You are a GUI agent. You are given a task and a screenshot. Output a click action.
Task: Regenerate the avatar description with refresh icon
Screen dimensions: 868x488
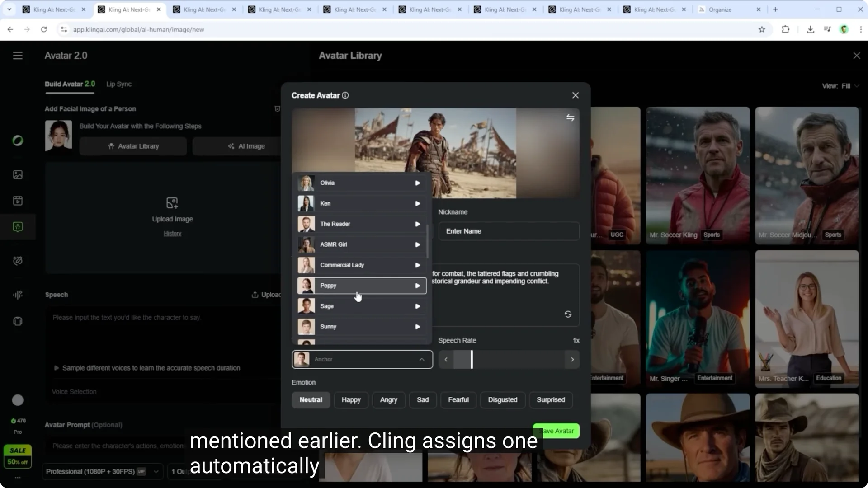click(x=568, y=314)
